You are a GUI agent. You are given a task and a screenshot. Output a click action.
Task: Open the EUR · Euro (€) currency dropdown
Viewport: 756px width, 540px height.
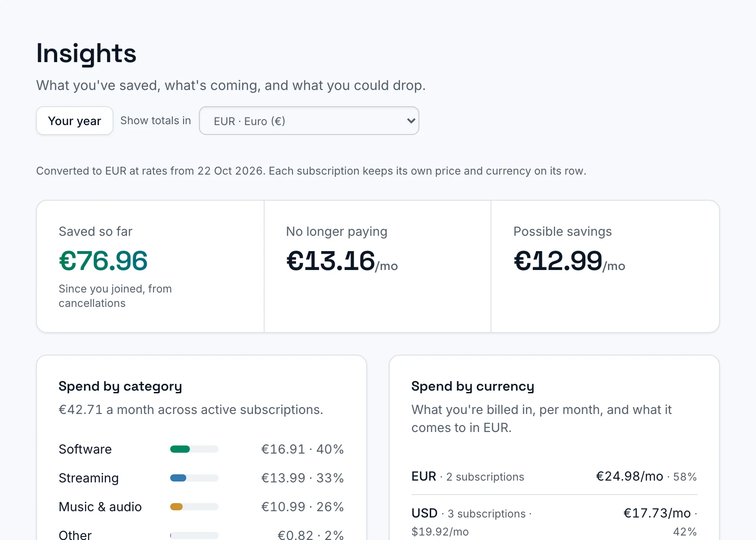(x=309, y=121)
